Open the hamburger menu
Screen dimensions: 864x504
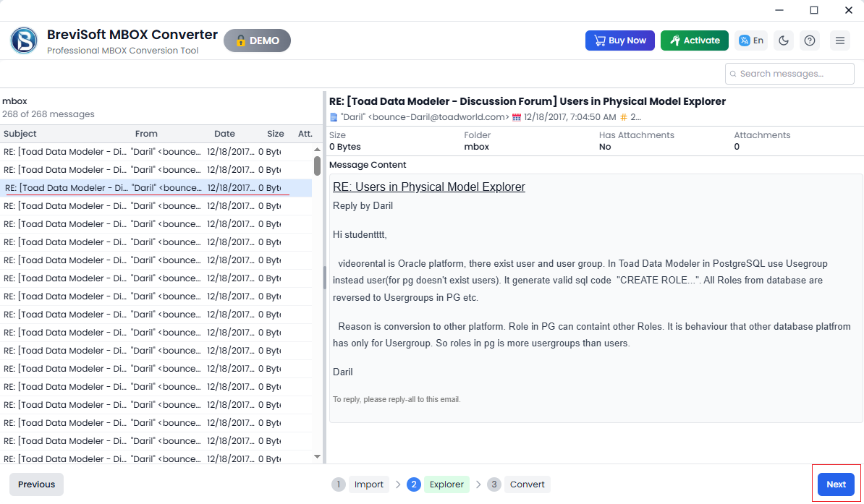[x=839, y=40]
